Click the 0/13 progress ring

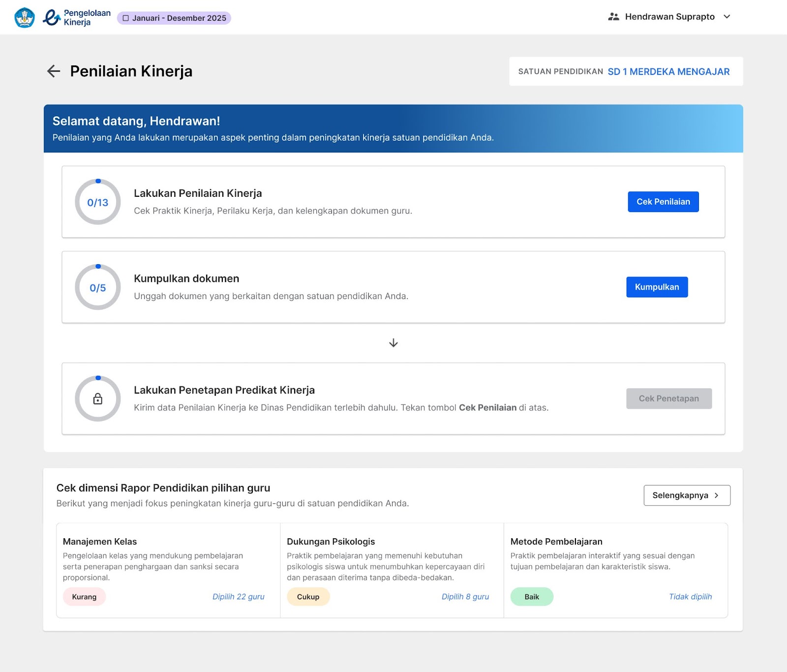pos(98,202)
